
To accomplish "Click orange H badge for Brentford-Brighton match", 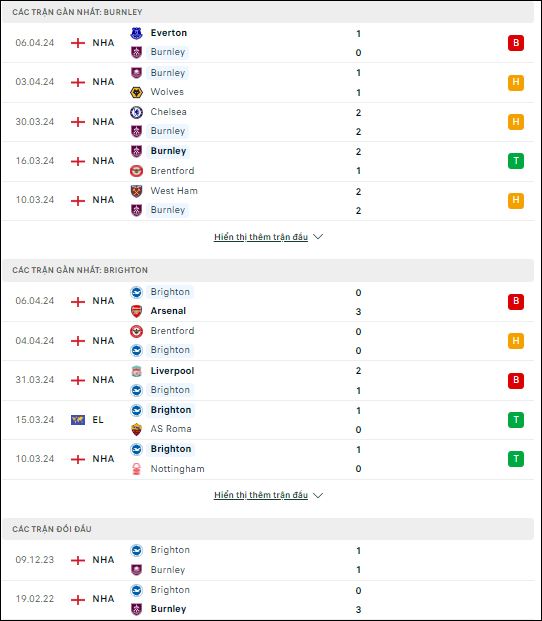I will pos(515,341).
